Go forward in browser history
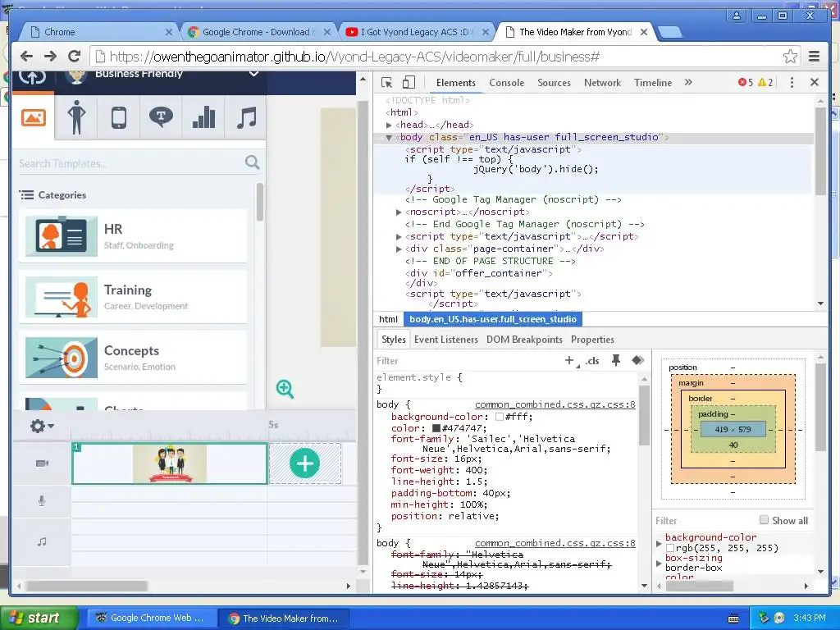The height and width of the screenshot is (630, 840). 50,57
